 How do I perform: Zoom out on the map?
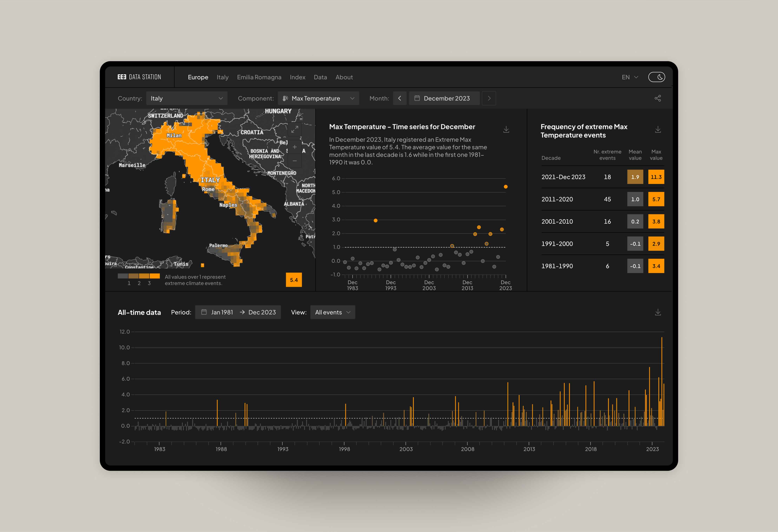click(x=294, y=161)
